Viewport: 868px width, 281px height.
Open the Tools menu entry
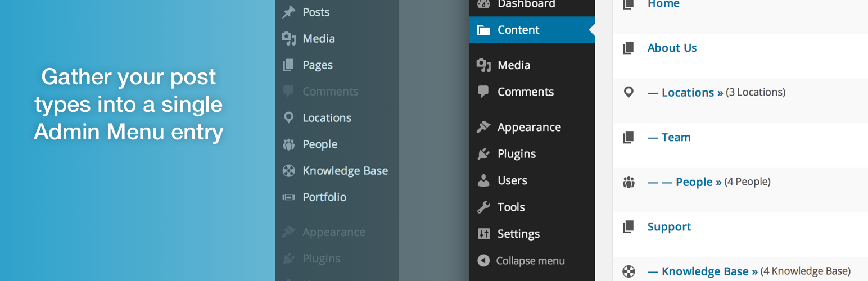(x=511, y=207)
